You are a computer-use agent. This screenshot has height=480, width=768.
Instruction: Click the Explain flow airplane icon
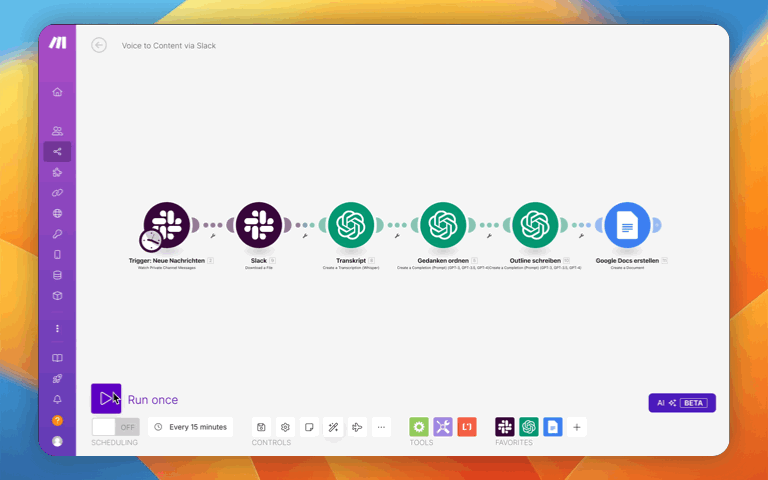point(357,427)
